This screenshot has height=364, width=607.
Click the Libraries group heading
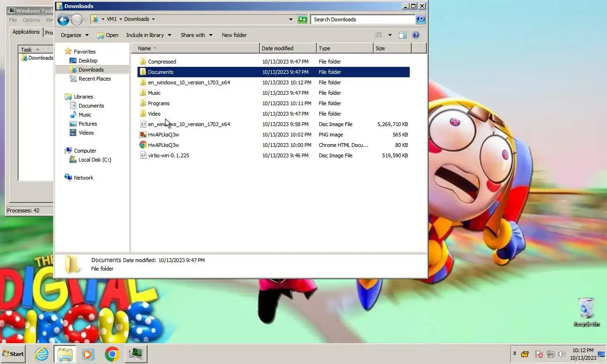(x=83, y=97)
